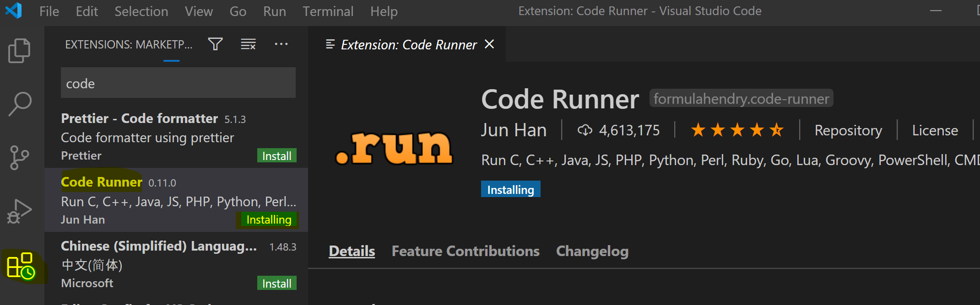The height and width of the screenshot is (305, 980).
Task: Switch to the Details tab
Action: [352, 251]
